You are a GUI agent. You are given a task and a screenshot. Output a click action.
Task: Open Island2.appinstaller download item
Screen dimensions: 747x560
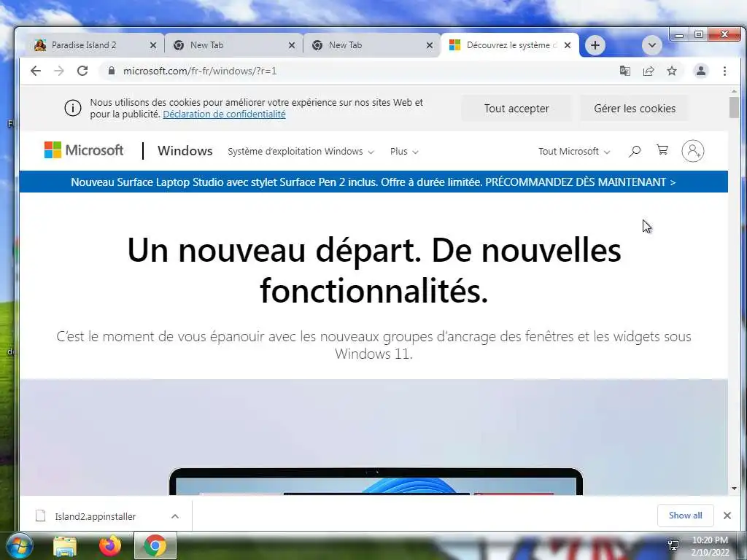click(x=95, y=516)
